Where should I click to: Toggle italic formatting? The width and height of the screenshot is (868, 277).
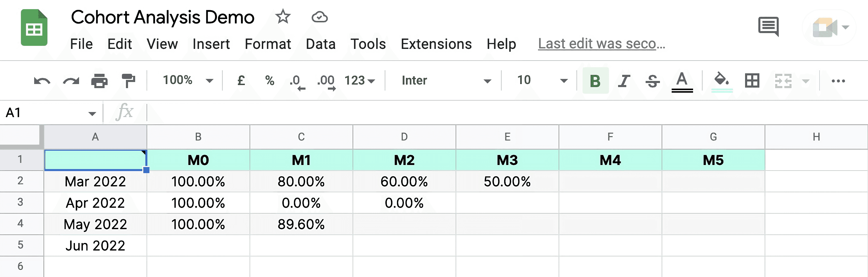click(x=624, y=81)
